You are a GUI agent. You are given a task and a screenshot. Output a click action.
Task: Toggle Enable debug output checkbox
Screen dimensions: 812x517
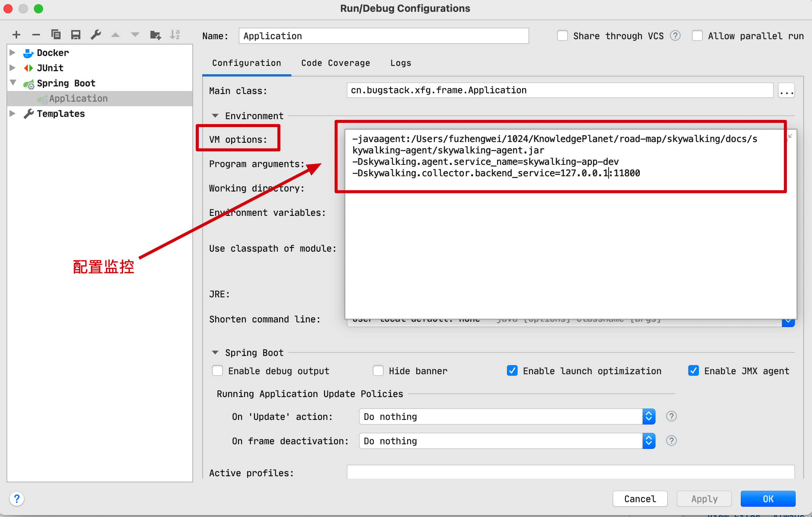point(216,372)
